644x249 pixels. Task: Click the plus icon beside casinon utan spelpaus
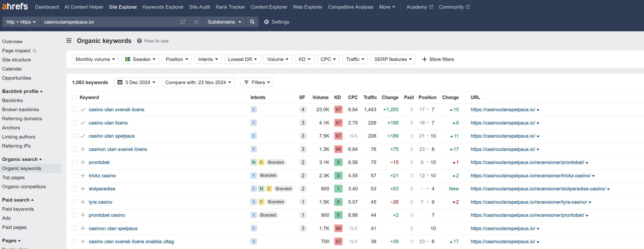pos(83,228)
